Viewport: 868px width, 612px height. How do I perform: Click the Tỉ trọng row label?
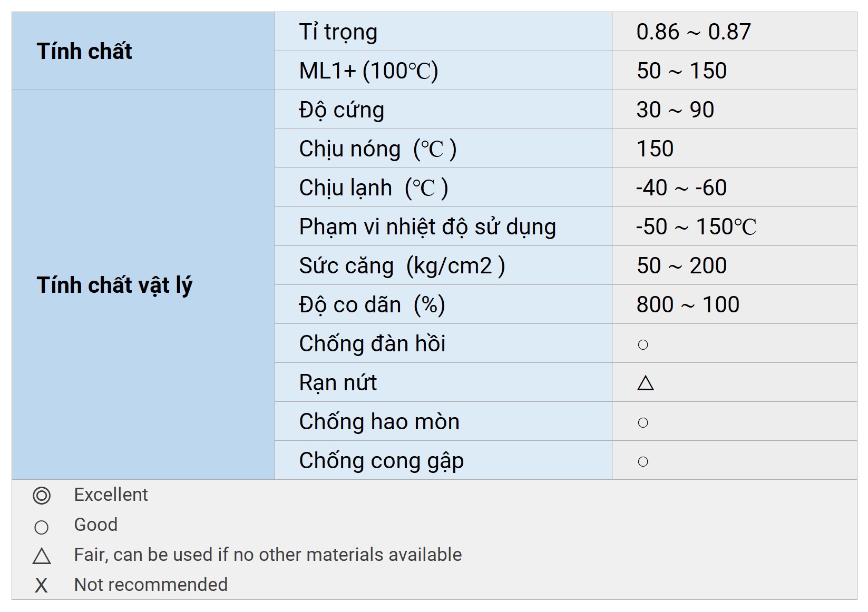[338, 32]
